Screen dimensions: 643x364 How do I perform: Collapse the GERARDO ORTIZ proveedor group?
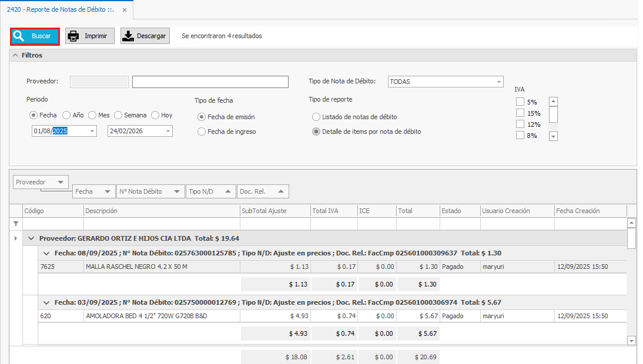pos(32,238)
